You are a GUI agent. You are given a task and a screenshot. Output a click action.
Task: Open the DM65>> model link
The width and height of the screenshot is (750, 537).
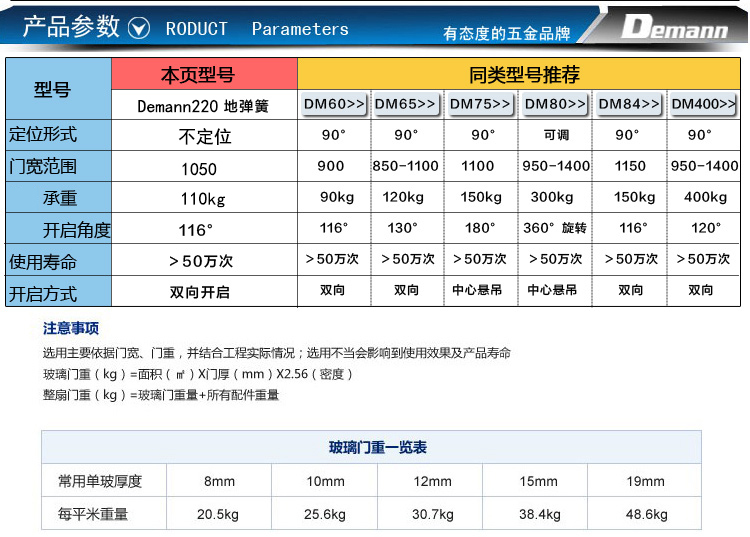(405, 104)
